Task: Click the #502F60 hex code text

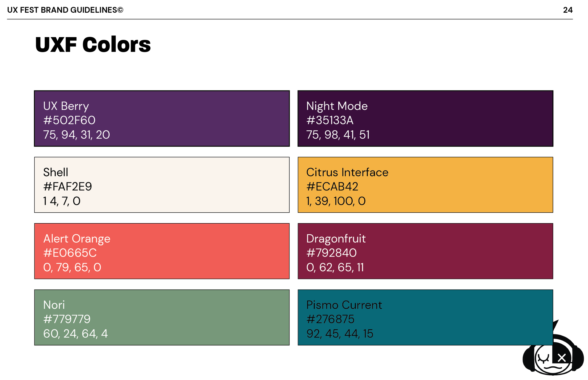Action: 69,120
